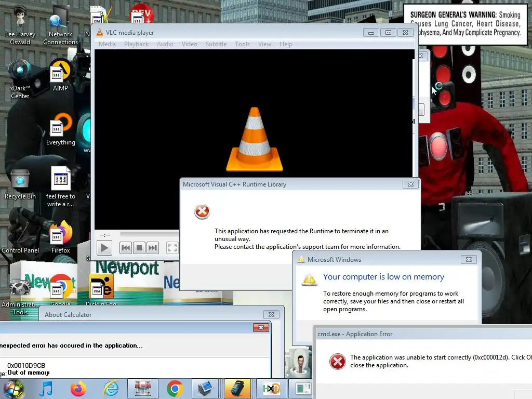Viewport: 532px width, 399px height.
Task: Click the store-shaped taskbar icon
Action: click(142, 389)
